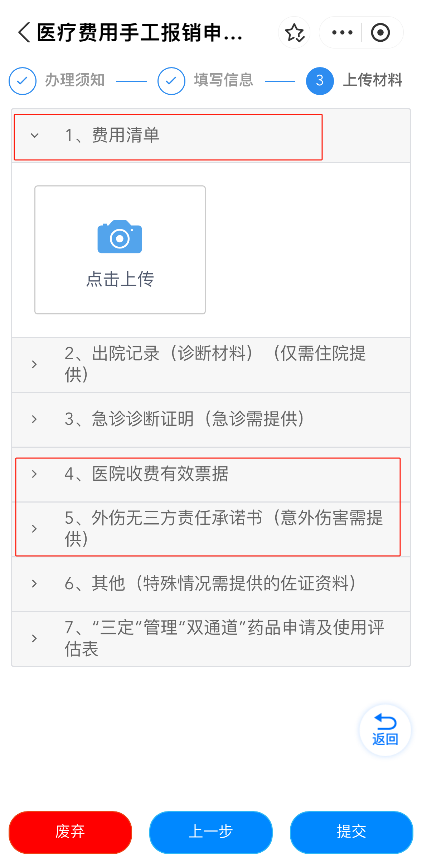Tap the 点击上传 upload box
Image resolution: width=422 pixels, height=867 pixels.
coord(120,250)
